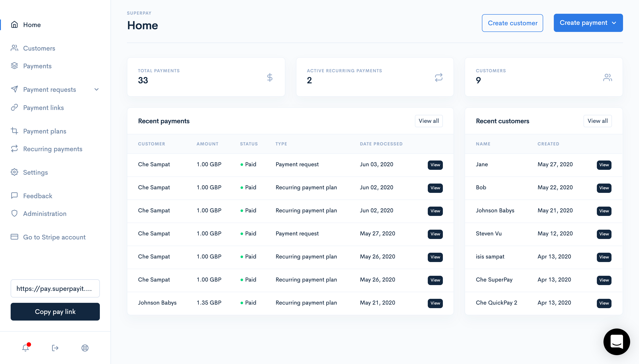Click the Home navigation icon
Screen dimensions: 639x364
(14, 24)
